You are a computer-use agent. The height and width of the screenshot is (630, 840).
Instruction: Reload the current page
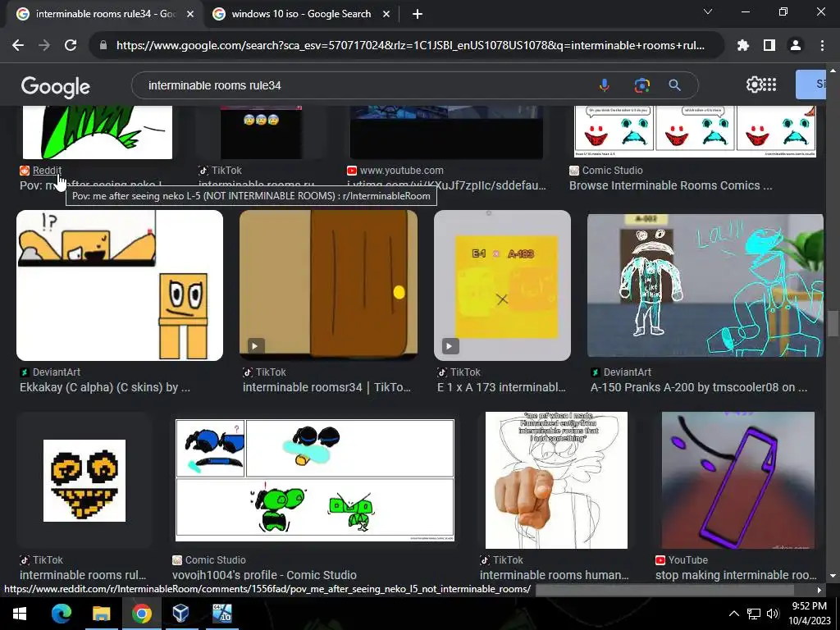click(71, 46)
